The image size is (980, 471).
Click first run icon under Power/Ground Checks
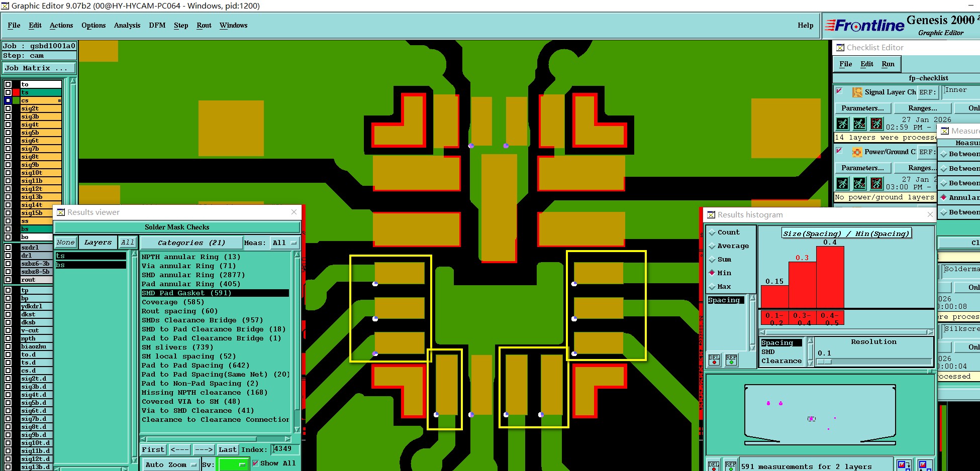pos(843,183)
